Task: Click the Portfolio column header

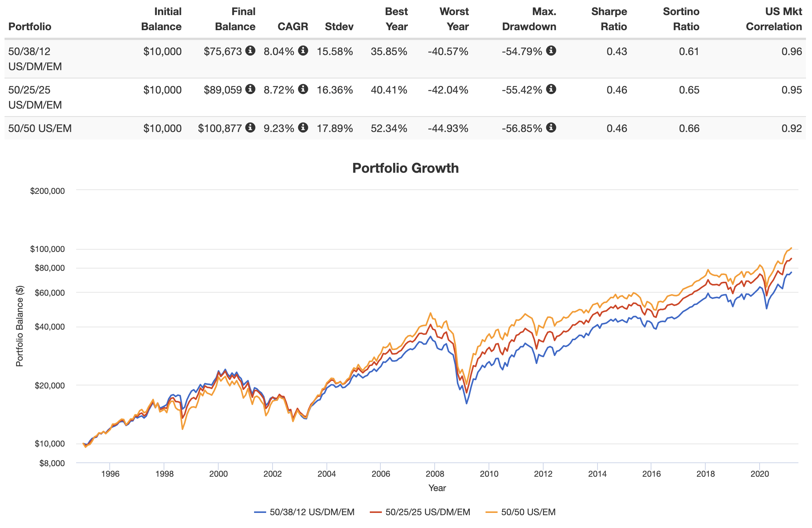Action: tap(30, 27)
